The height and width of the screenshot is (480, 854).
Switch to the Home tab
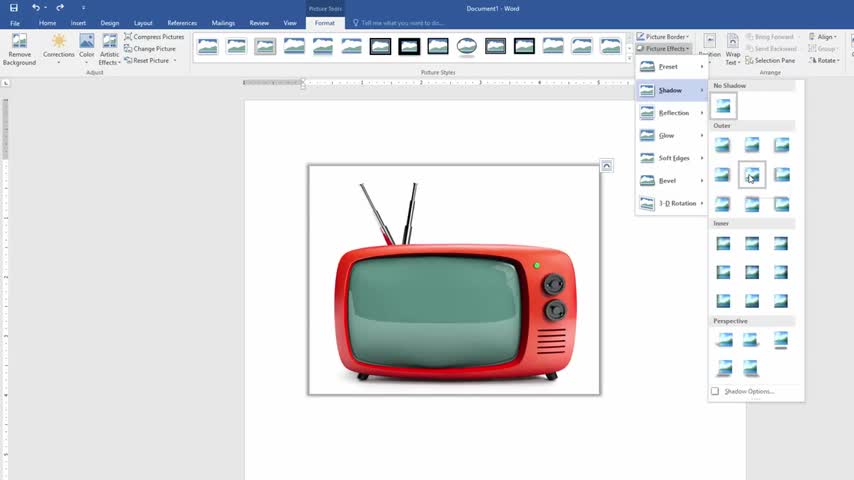point(47,23)
